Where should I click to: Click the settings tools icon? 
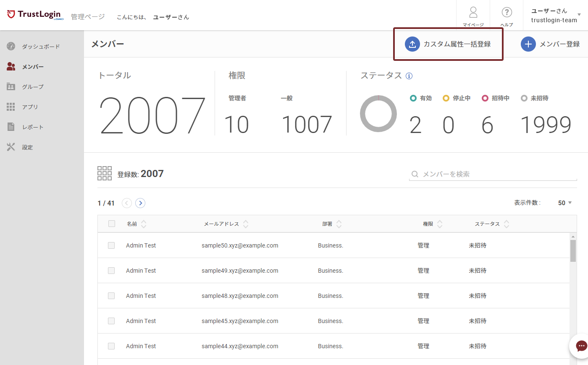[11, 147]
